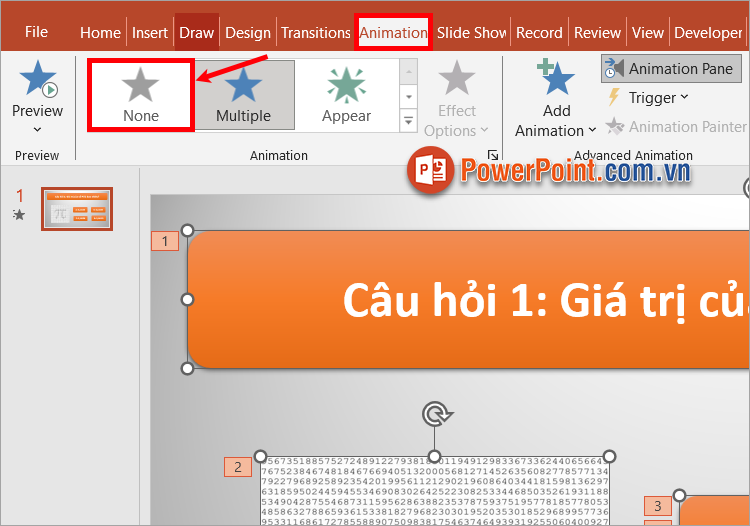
Task: Click the Preview star icon
Action: coord(37,80)
